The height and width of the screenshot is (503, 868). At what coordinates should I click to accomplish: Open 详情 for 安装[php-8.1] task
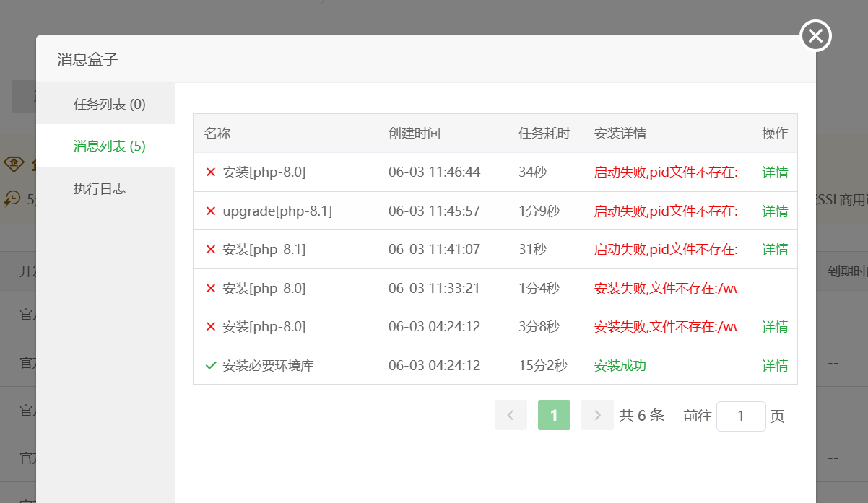coord(775,250)
